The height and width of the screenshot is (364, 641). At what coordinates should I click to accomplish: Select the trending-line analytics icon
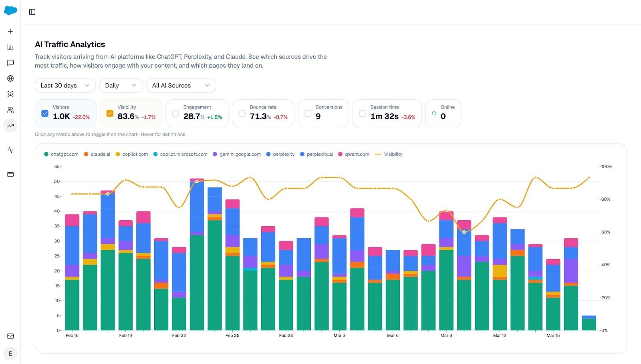tap(10, 125)
